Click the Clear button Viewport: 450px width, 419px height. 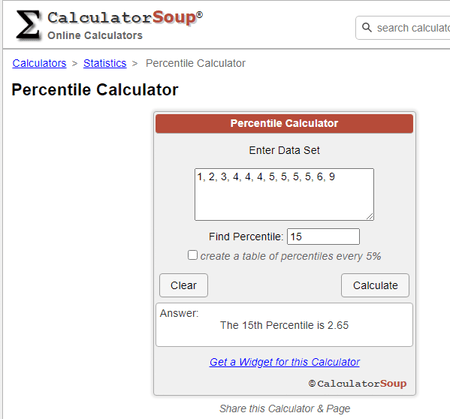[183, 285]
